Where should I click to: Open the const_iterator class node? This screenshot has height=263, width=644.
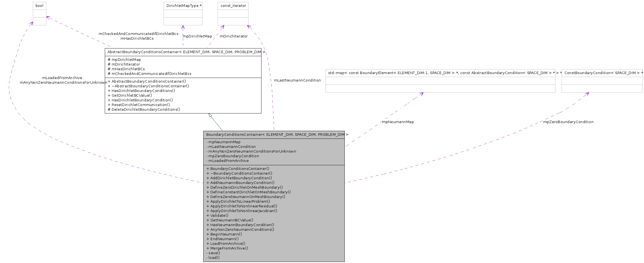tap(233, 13)
